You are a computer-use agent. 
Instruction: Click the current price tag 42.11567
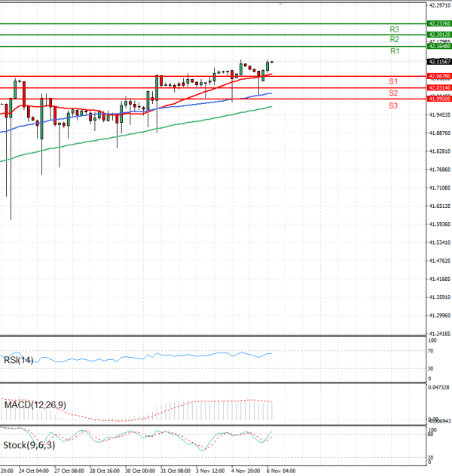pyautogui.click(x=439, y=62)
